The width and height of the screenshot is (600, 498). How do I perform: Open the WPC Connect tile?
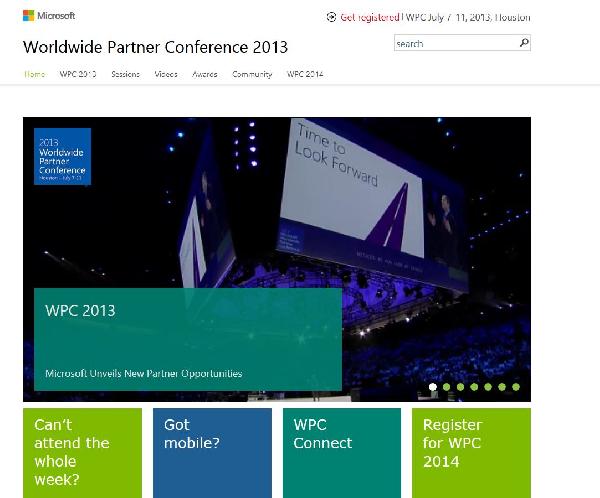(x=342, y=453)
